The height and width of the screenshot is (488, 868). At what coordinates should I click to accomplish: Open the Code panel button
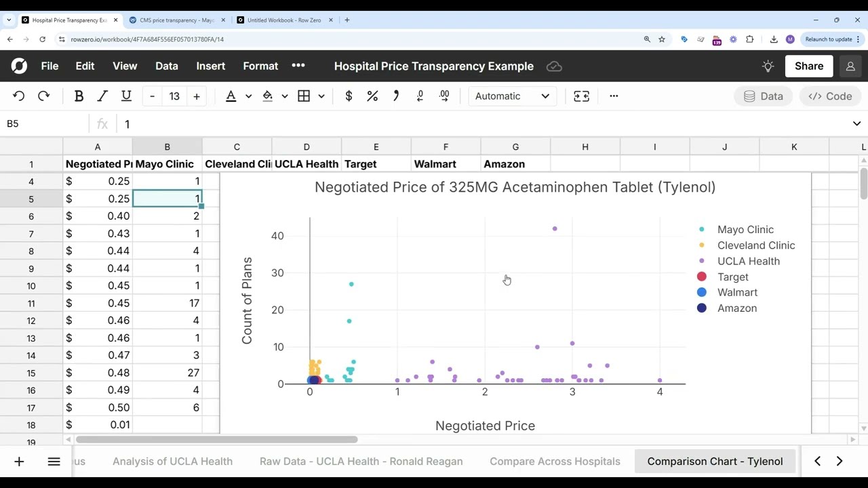[x=830, y=96]
